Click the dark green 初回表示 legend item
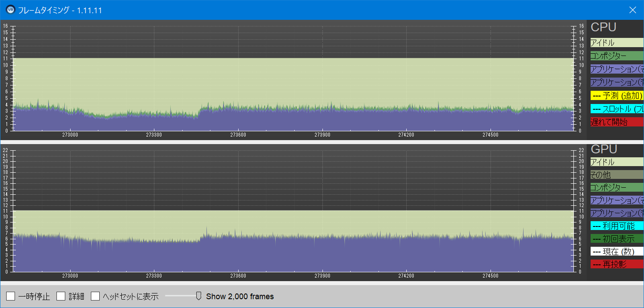644x308 pixels. (x=617, y=239)
